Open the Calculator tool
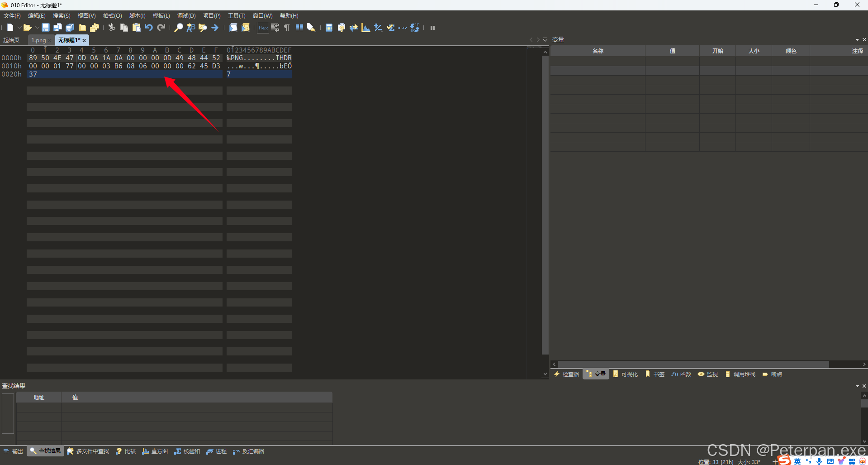Image resolution: width=868 pixels, height=465 pixels. pyautogui.click(x=329, y=28)
